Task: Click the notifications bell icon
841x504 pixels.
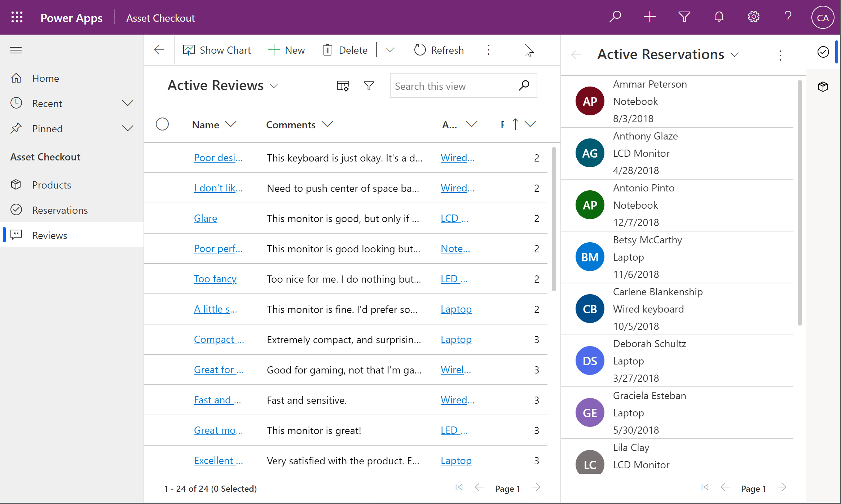Action: [x=719, y=17]
